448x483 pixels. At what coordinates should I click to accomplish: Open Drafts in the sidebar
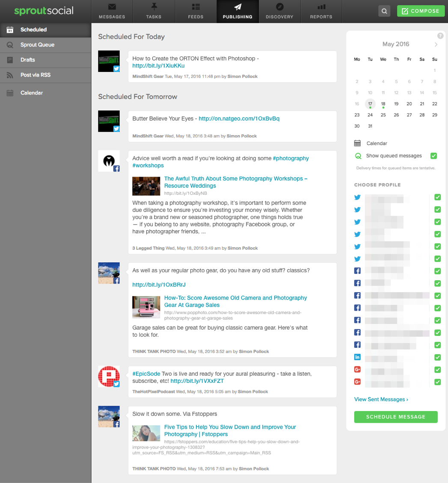pos(46,60)
